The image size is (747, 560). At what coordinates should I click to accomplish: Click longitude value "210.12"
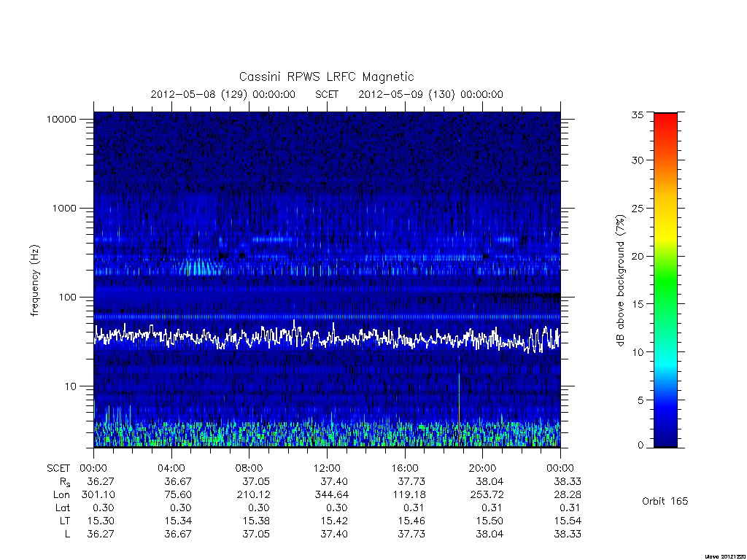[253, 495]
